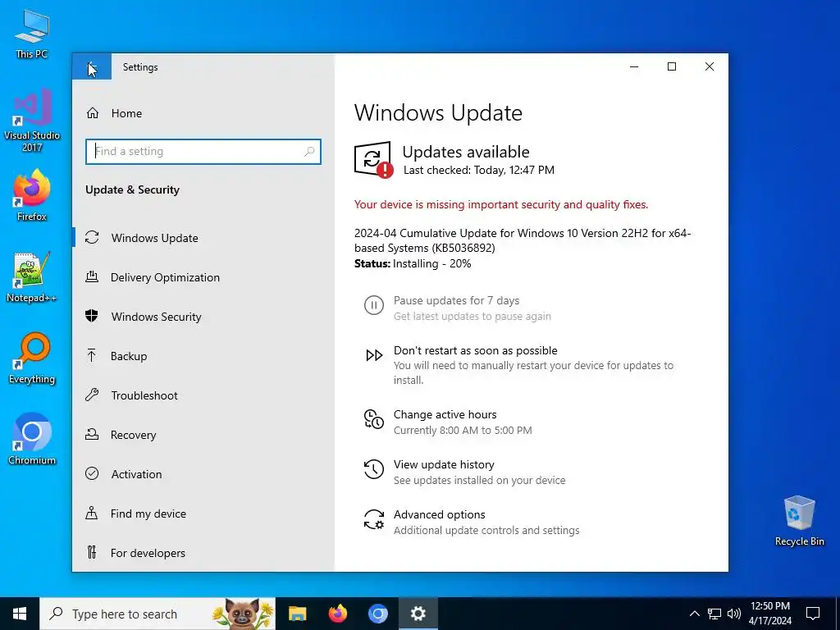Viewport: 840px width, 630px height.
Task: Click Change active hours option
Action: pos(445,414)
